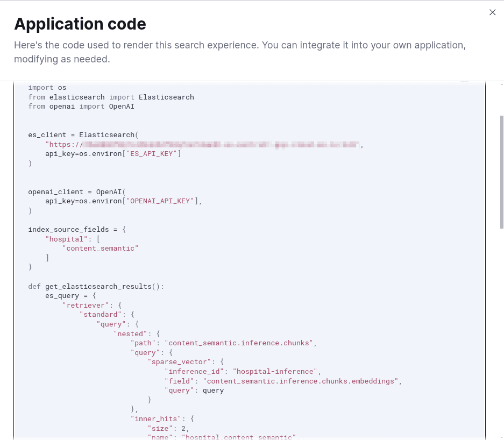The height and width of the screenshot is (440, 504).
Task: Click the get_elasticsearch_results function name
Action: click(x=98, y=286)
